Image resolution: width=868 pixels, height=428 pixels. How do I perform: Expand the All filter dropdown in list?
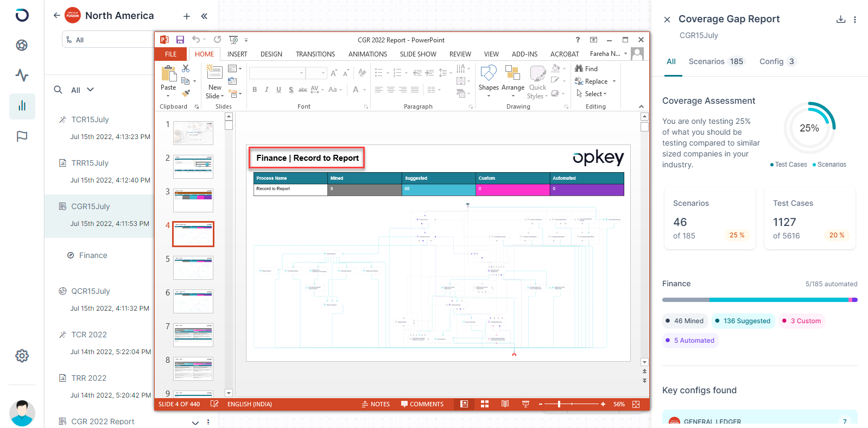pyautogui.click(x=83, y=90)
